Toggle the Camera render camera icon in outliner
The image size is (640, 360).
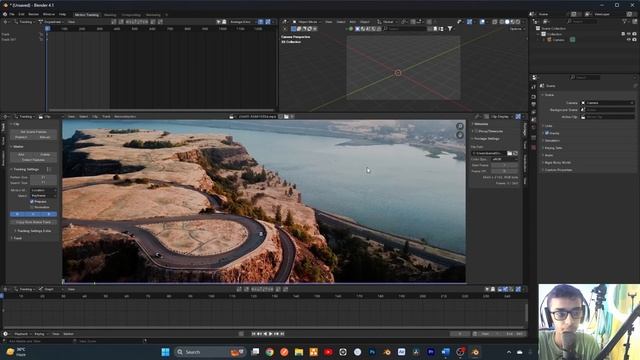click(x=634, y=40)
